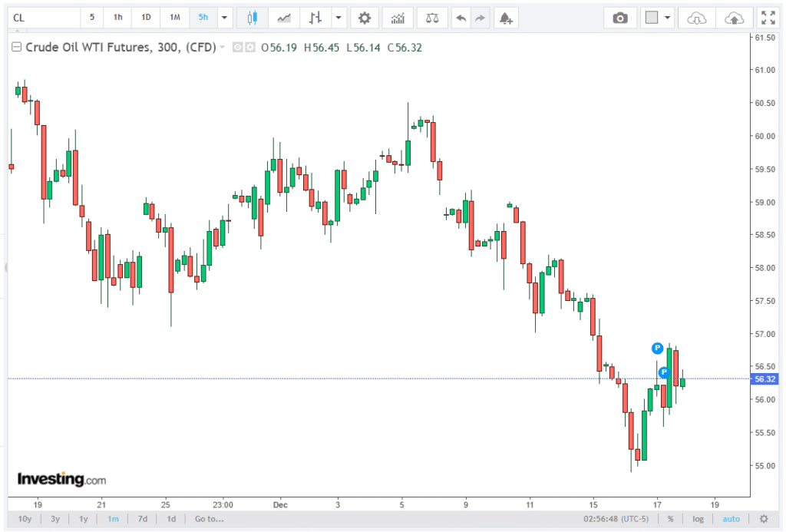Enter fullscreen mode for the chart
Image resolution: width=786 pixels, height=532 pixels.
[x=767, y=17]
